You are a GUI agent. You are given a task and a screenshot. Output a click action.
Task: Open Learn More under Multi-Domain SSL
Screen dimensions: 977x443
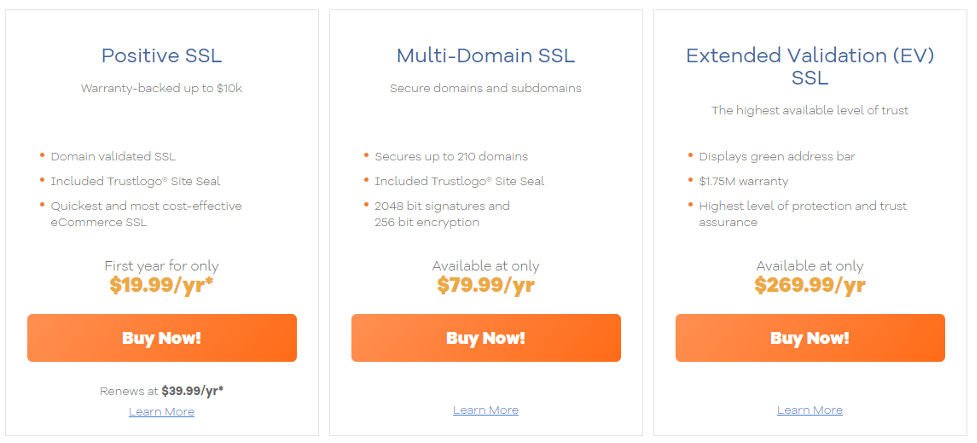click(485, 410)
